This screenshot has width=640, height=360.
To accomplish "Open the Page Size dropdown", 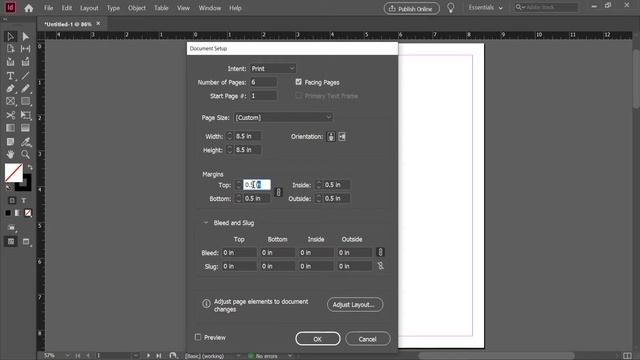I will (283, 118).
